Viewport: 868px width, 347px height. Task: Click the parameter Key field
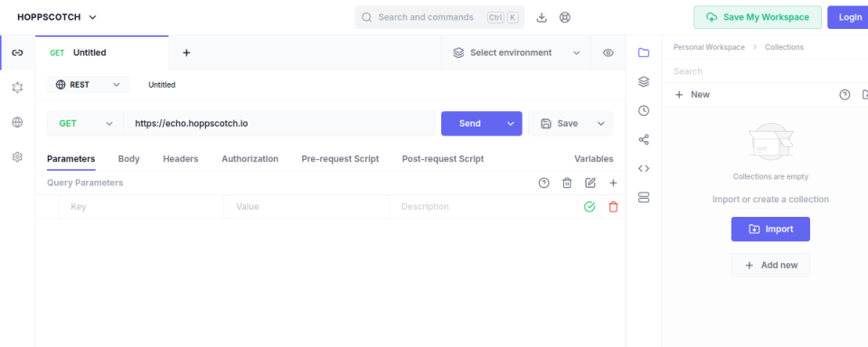coord(141,207)
